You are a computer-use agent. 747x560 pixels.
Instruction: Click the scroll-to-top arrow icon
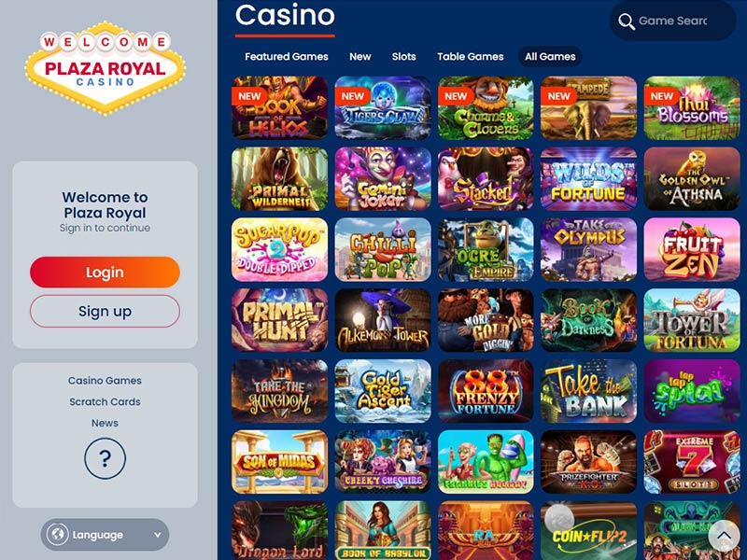point(724,535)
